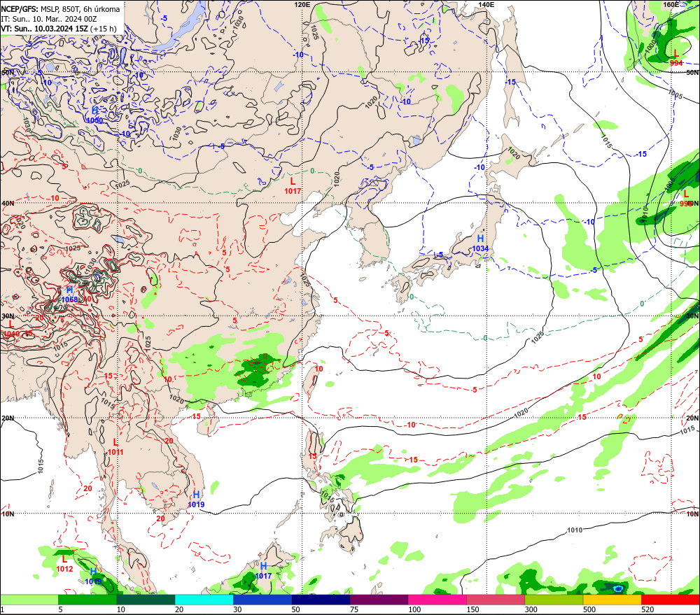Viewport: 700px width, 615px height.
Task: Select the L 1017 low over northern China
Action: [x=293, y=186]
